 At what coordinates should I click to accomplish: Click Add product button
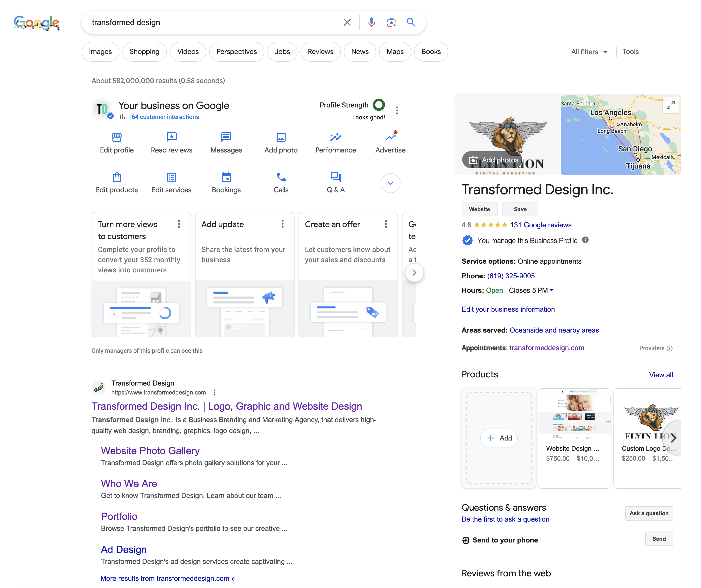tap(499, 438)
